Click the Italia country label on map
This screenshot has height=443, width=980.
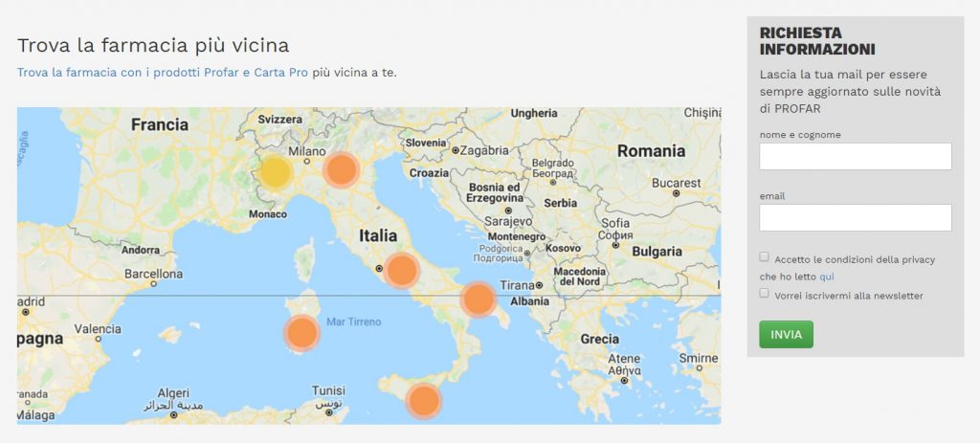pyautogui.click(x=377, y=235)
